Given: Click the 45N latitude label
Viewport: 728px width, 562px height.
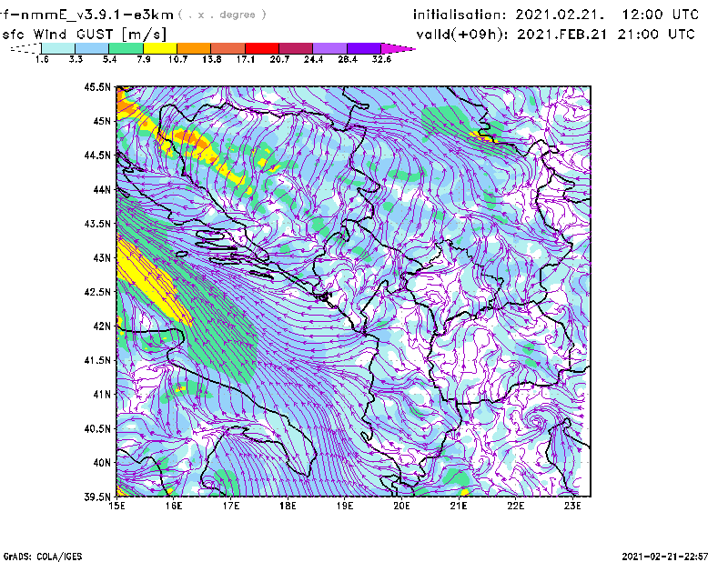Looking at the screenshot, I should 102,121.
